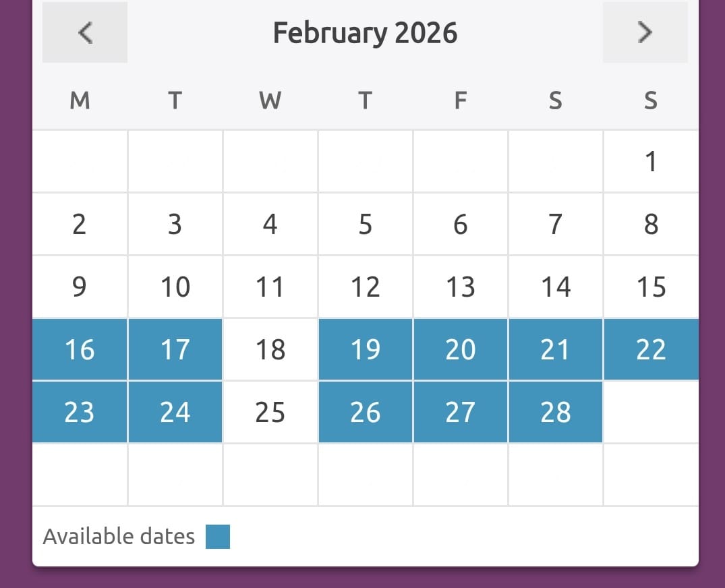Select available date February 16
Image resolution: width=725 pixels, height=588 pixels.
coord(80,349)
